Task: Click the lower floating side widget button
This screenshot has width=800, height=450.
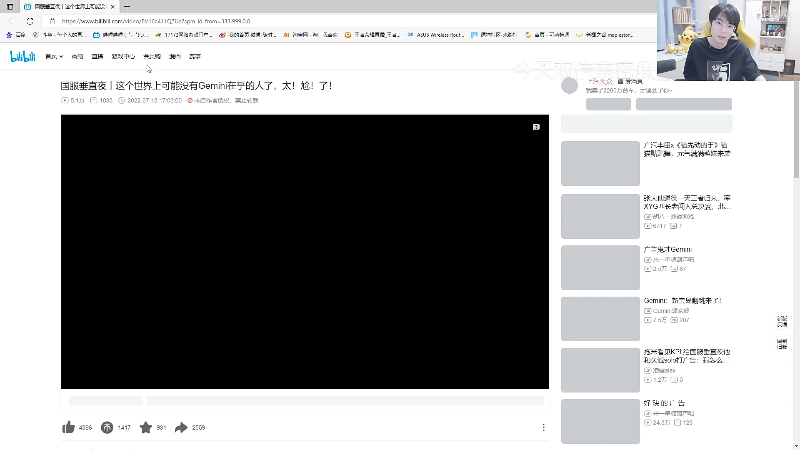Action: click(x=782, y=344)
